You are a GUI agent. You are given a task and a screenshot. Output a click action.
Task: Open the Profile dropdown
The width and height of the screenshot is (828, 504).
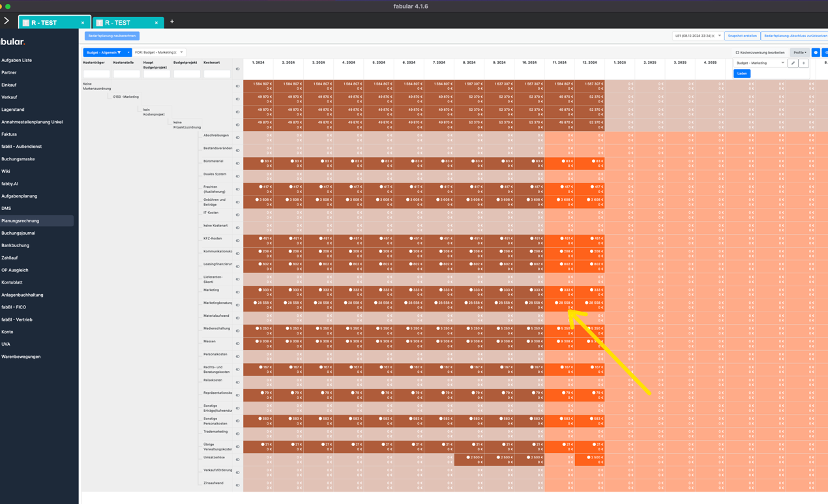point(800,52)
